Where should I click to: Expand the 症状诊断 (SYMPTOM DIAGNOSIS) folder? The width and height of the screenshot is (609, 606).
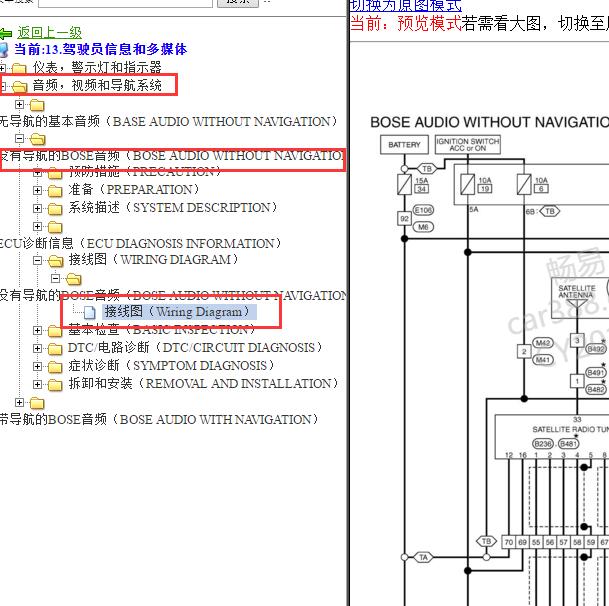click(x=37, y=366)
